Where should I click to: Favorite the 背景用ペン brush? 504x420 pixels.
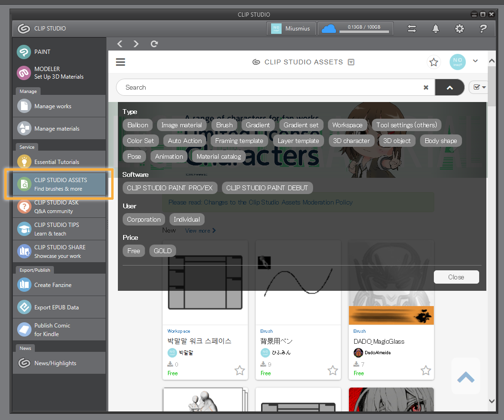tap(333, 370)
